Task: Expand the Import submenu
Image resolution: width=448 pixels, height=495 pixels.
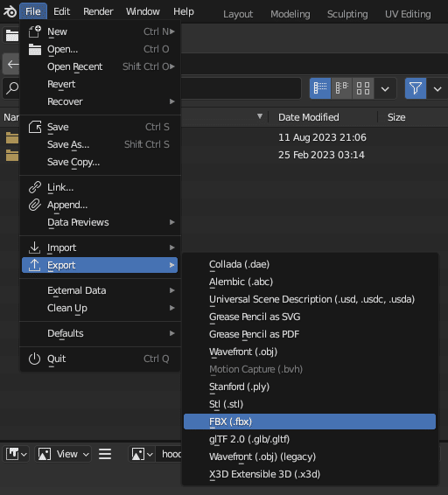Action: coord(100,247)
